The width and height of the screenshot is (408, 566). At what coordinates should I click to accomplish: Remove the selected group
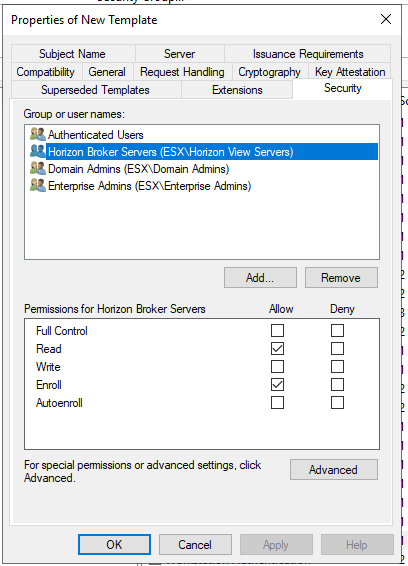341,278
